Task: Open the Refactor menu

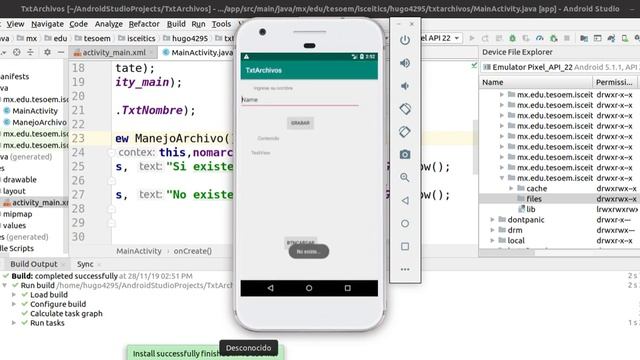Action: tap(144, 24)
